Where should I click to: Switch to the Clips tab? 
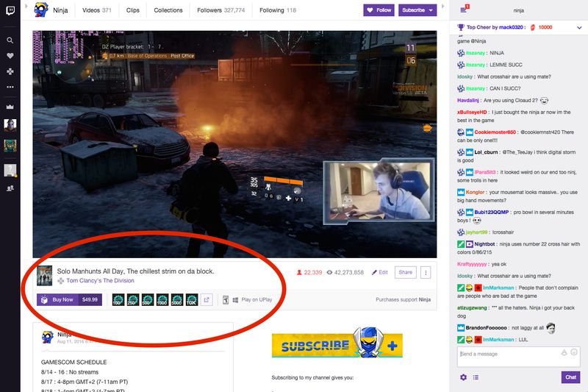(x=133, y=10)
